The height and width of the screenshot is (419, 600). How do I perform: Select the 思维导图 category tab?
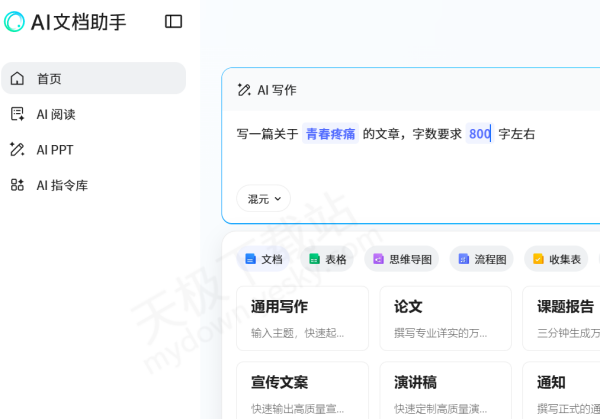point(402,259)
